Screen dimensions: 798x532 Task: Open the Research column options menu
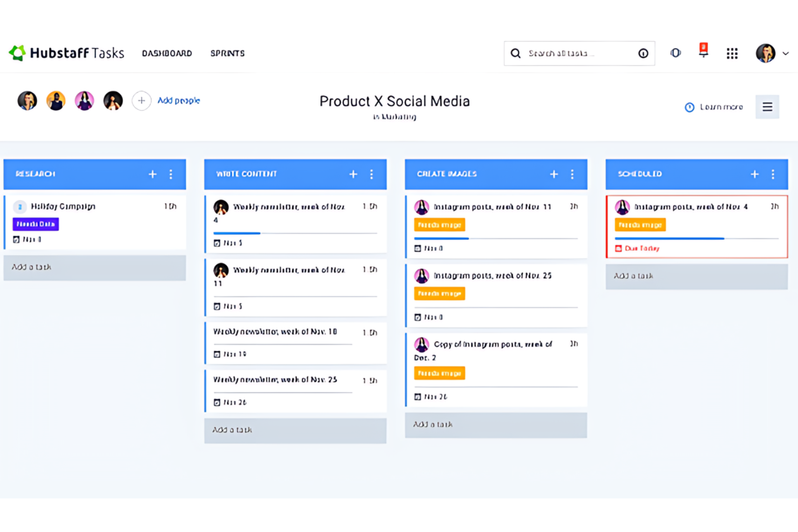[171, 174]
